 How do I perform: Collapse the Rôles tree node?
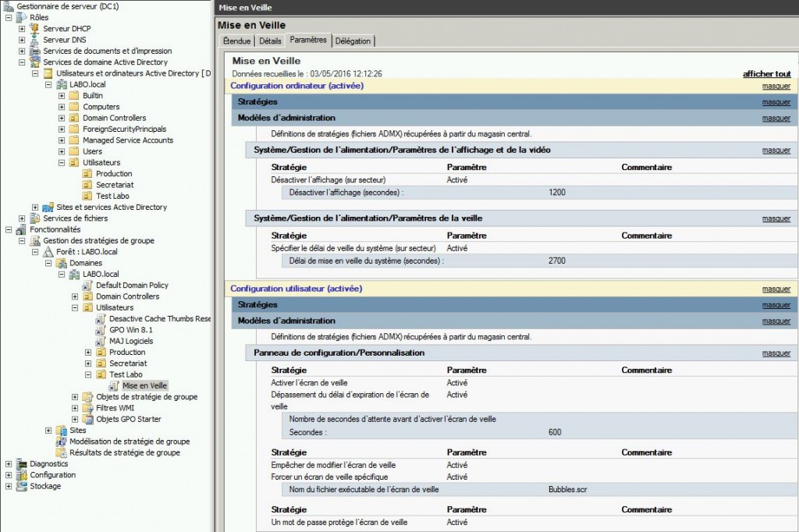tap(9, 17)
